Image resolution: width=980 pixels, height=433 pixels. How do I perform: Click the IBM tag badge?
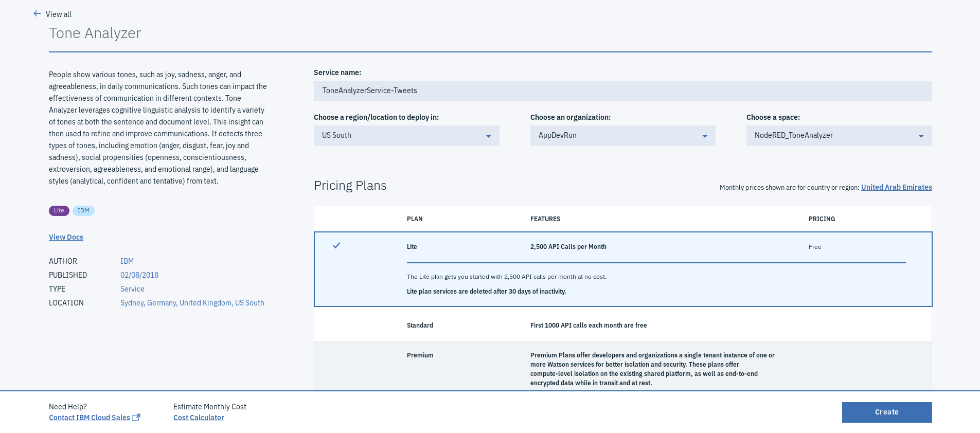click(x=83, y=211)
